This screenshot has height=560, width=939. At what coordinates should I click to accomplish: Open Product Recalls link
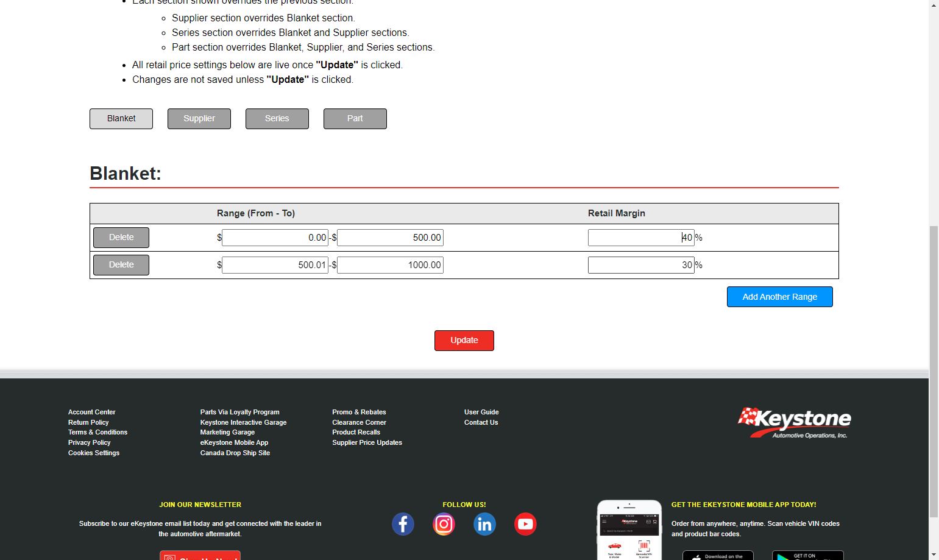[356, 433]
